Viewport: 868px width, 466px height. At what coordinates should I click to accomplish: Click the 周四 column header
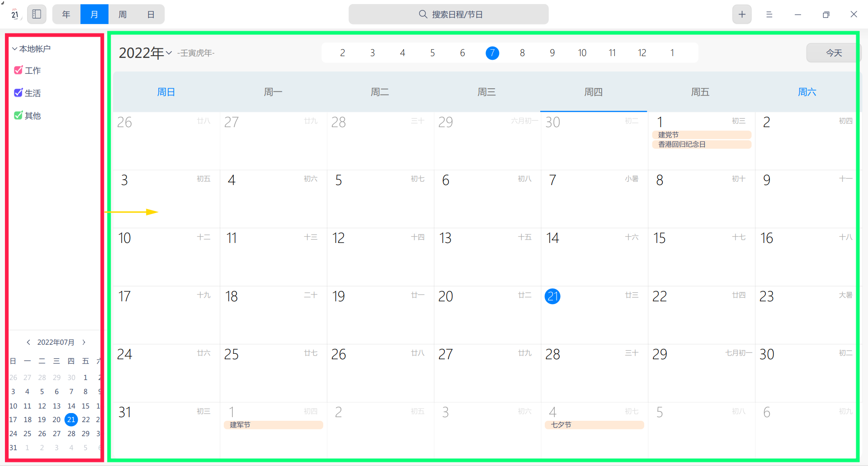click(594, 92)
